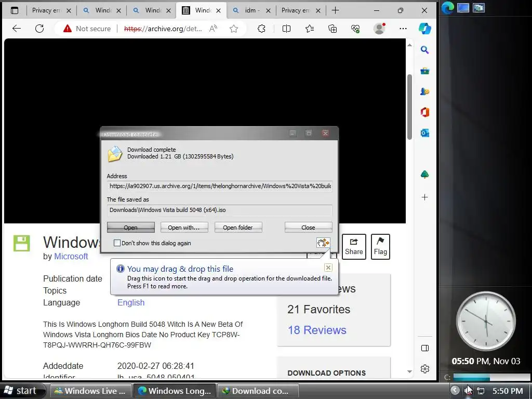Screen dimensions: 532x399
Task: Open the user profile avatar
Action: coord(379,29)
